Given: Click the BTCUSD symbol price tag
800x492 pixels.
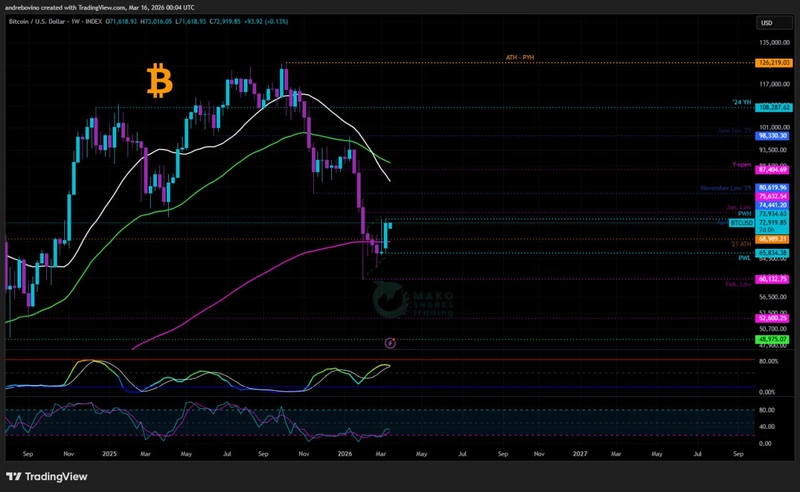Looking at the screenshot, I should click(x=743, y=221).
